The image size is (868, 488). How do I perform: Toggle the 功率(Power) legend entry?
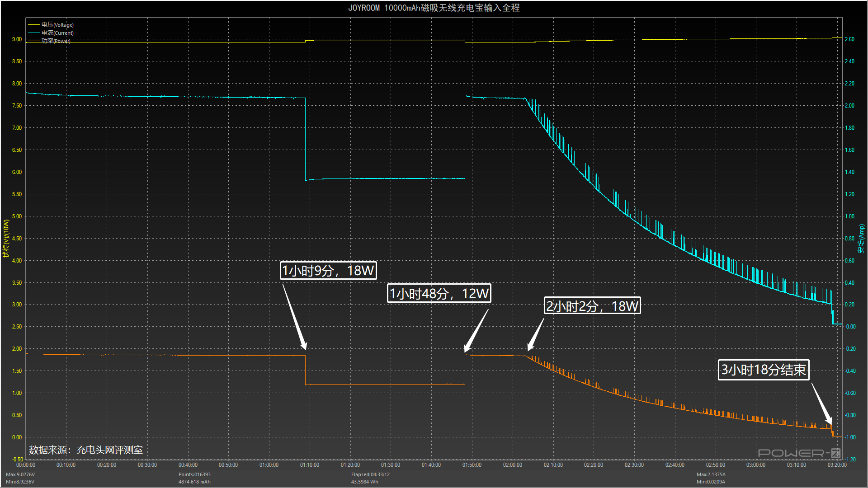coord(56,41)
